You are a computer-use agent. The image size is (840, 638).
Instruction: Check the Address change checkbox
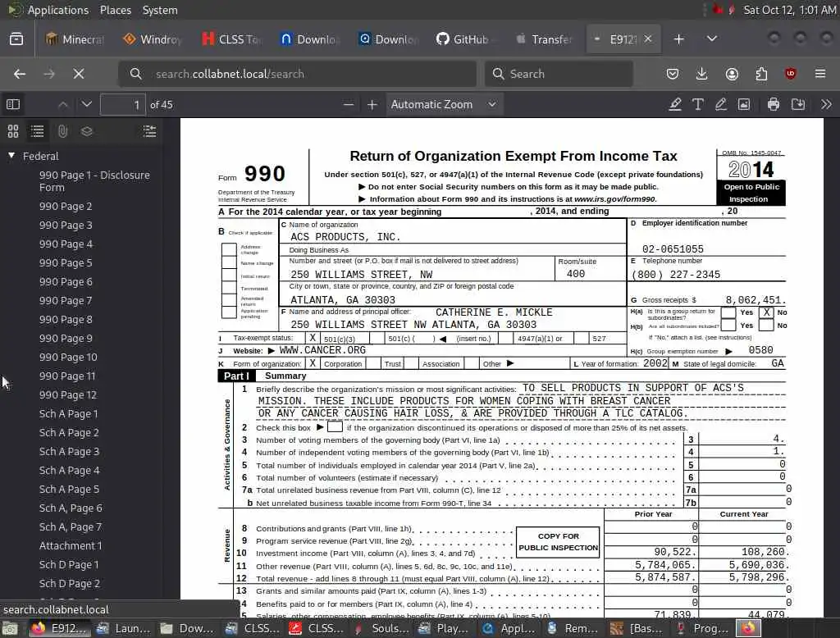(230, 249)
